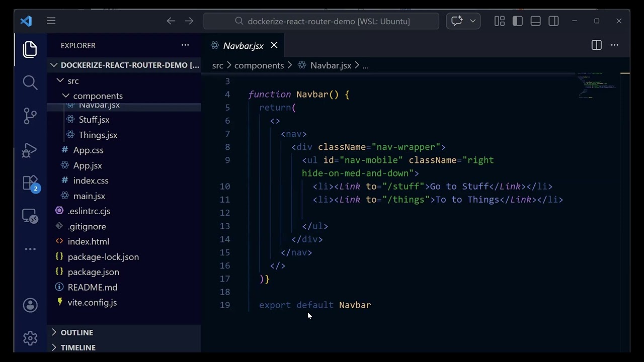Expand the OUTLINE section
Viewport: 644px width, 362px height.
124,332
